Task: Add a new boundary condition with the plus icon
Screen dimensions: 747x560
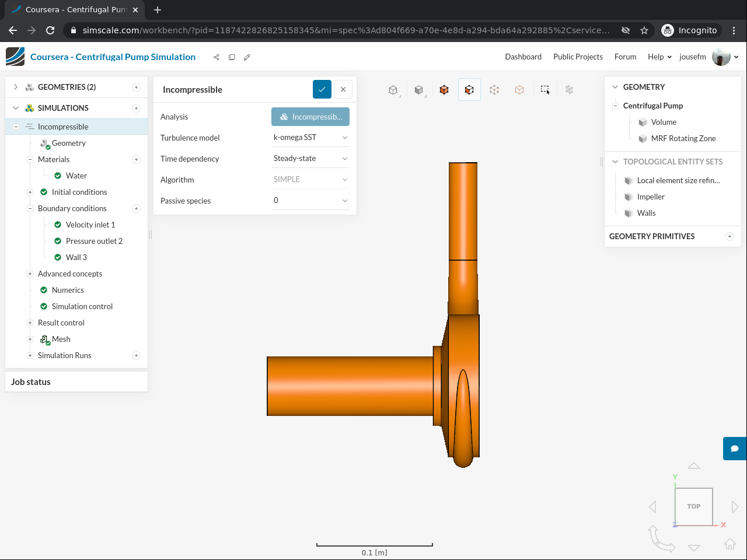Action: coord(136,208)
